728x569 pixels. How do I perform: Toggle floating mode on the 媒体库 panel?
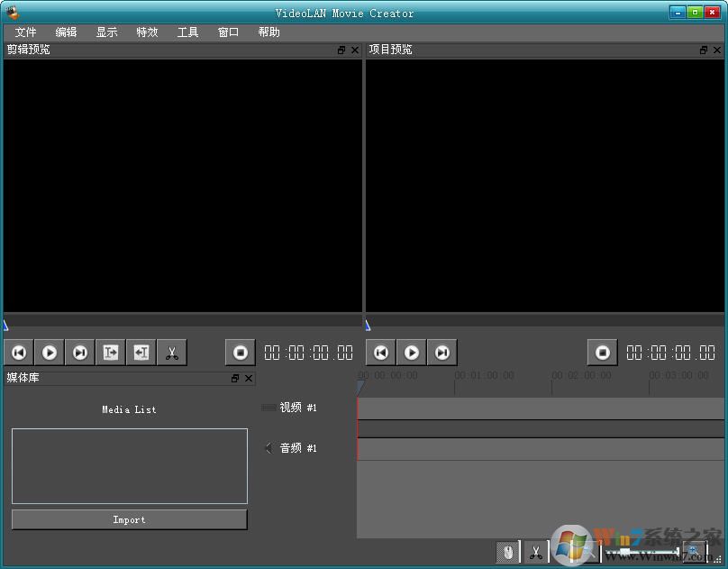(x=235, y=378)
